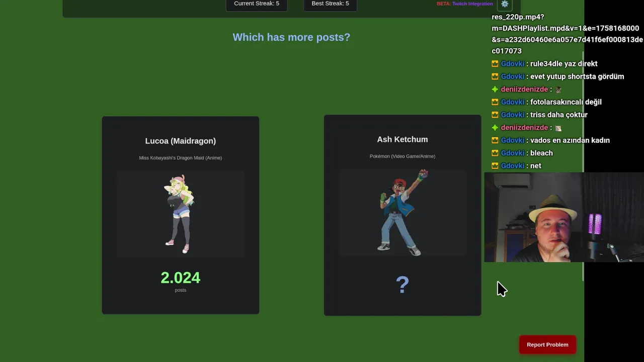Image resolution: width=644 pixels, height=362 pixels.
Task: Click 'Miss Kobayashi's Dragon Maid (Anime)' subtitle
Action: pyautogui.click(x=181, y=158)
